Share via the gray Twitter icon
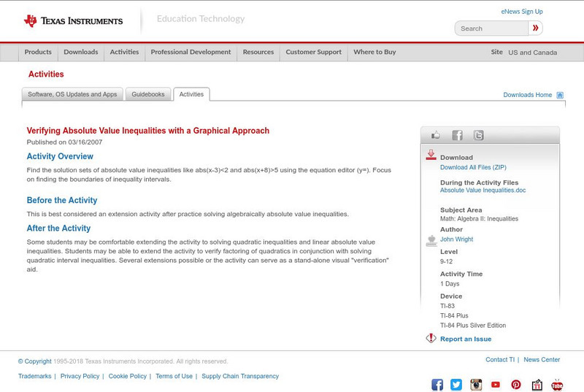This screenshot has height=392, width=584. [479, 135]
